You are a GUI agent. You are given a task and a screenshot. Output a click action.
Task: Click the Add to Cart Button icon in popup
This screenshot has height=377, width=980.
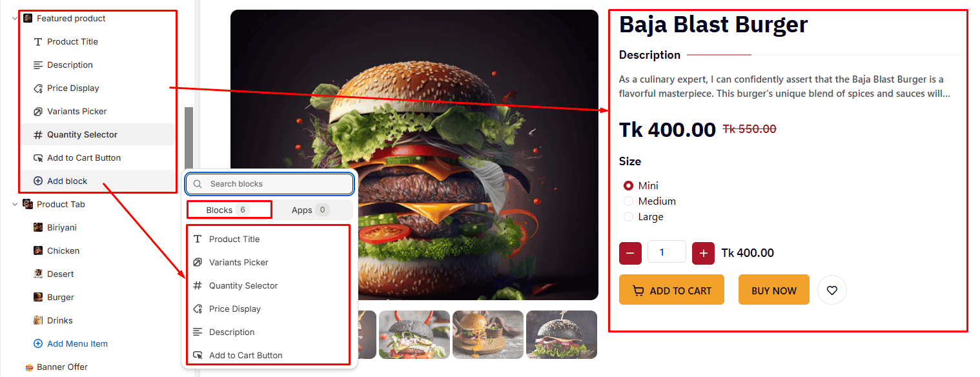[x=198, y=356]
